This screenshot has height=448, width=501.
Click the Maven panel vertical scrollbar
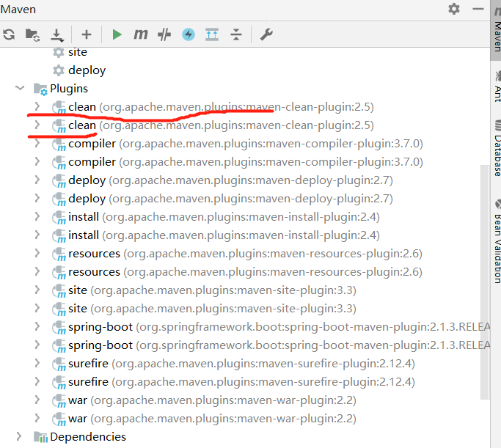pyautogui.click(x=485, y=282)
